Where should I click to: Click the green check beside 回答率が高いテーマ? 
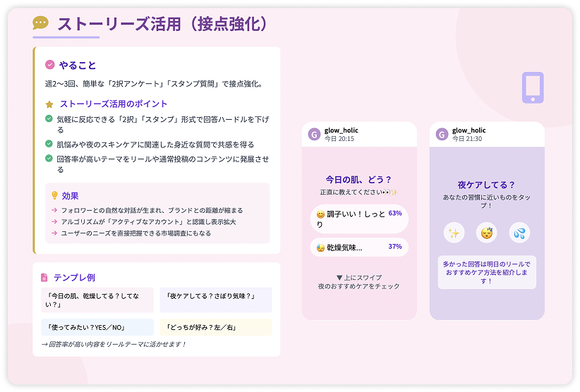[49, 158]
